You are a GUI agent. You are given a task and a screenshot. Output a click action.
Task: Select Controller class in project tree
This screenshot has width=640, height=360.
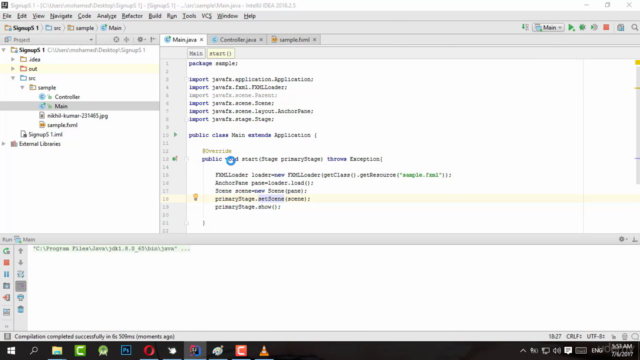67,97
